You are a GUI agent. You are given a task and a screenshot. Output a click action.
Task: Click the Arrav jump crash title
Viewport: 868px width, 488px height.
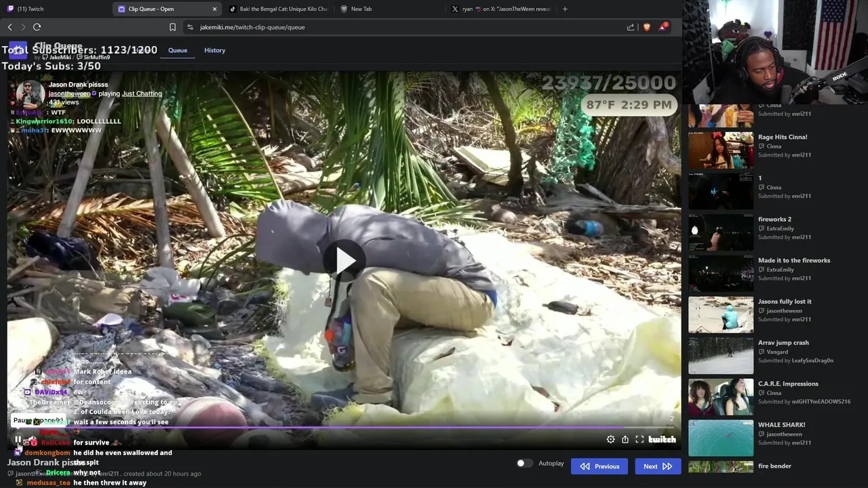click(x=783, y=342)
